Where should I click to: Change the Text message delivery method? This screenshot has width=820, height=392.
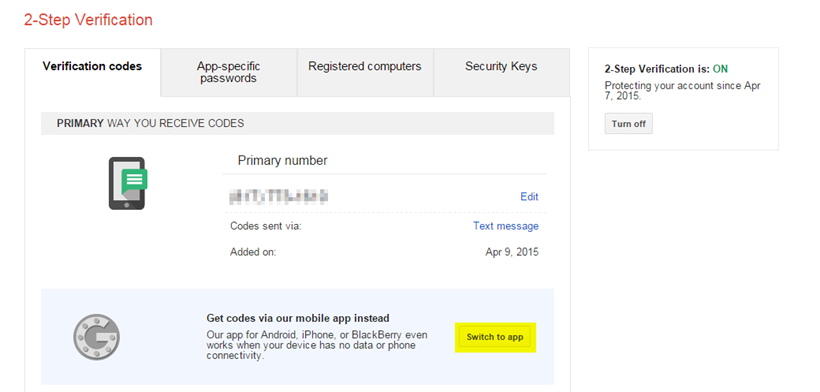point(506,226)
